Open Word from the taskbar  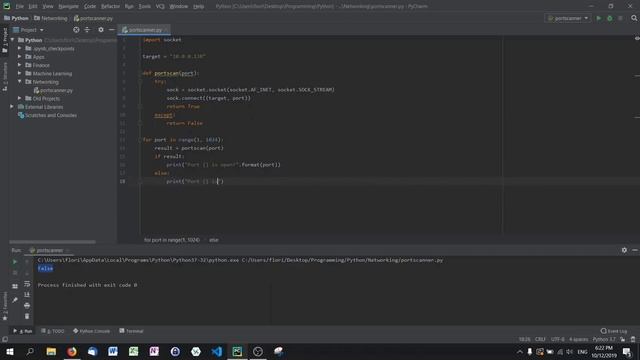pyautogui.click(x=113, y=351)
